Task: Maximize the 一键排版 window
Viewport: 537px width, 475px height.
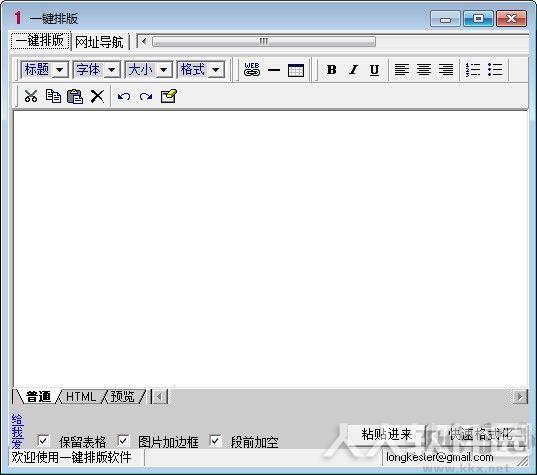Action: tap(478, 18)
